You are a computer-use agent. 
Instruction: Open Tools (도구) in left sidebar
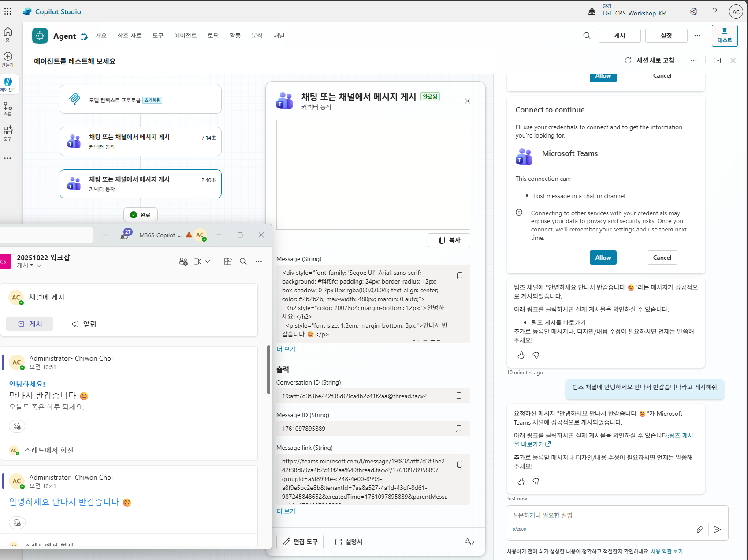click(8, 133)
